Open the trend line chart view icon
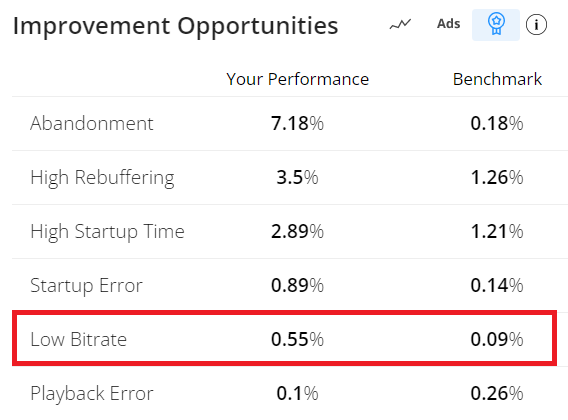This screenshot has width=568, height=420. [400, 25]
